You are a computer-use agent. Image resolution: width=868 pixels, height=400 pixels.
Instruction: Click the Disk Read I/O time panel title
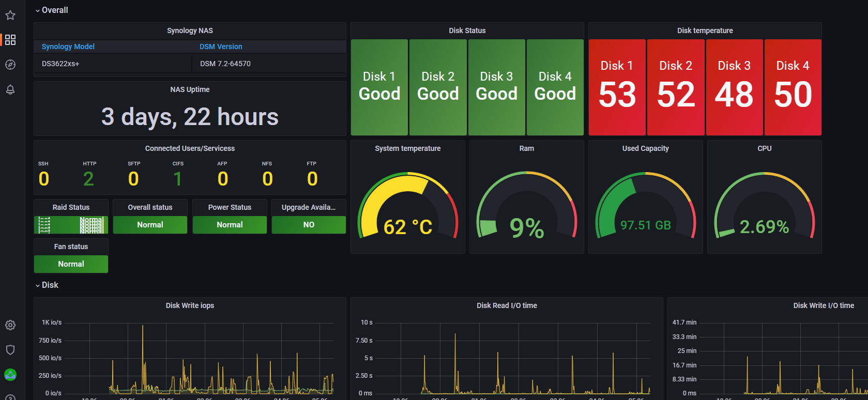tap(507, 305)
